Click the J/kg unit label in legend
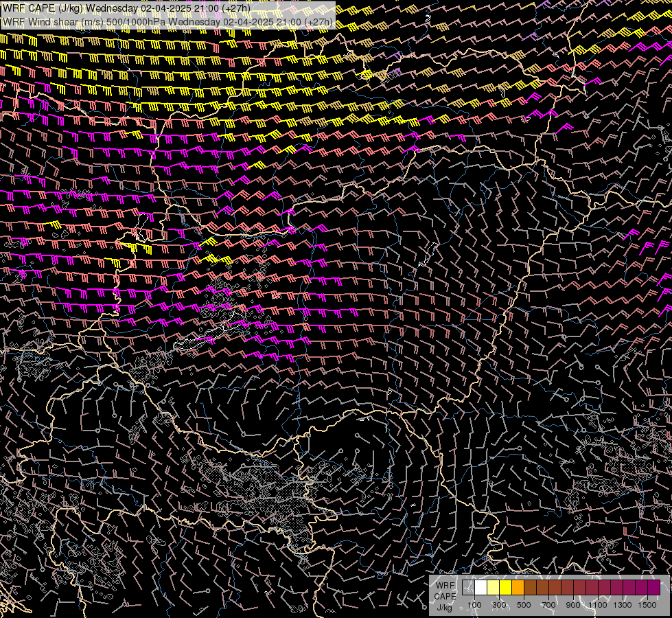This screenshot has height=618, width=672. (x=444, y=608)
